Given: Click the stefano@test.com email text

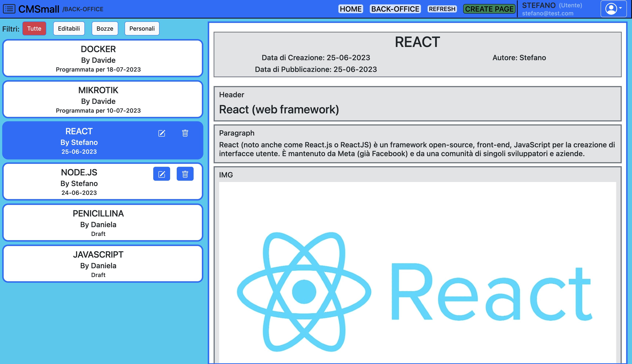Looking at the screenshot, I should [x=548, y=14].
